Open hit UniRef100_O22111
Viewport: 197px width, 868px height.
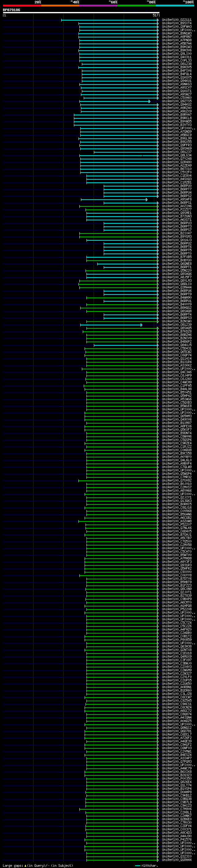pyautogui.click(x=176, y=20)
